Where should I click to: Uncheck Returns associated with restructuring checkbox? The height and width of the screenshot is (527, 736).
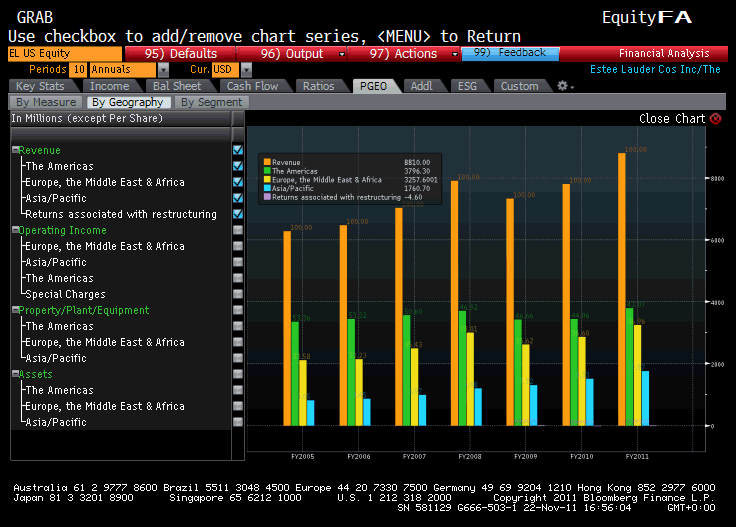pos(238,214)
